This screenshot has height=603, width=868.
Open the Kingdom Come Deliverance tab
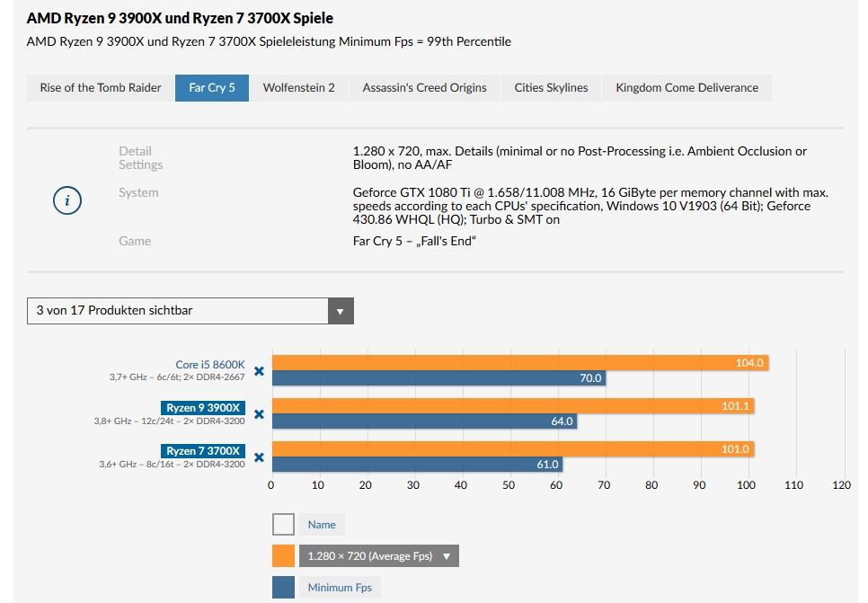coord(687,88)
